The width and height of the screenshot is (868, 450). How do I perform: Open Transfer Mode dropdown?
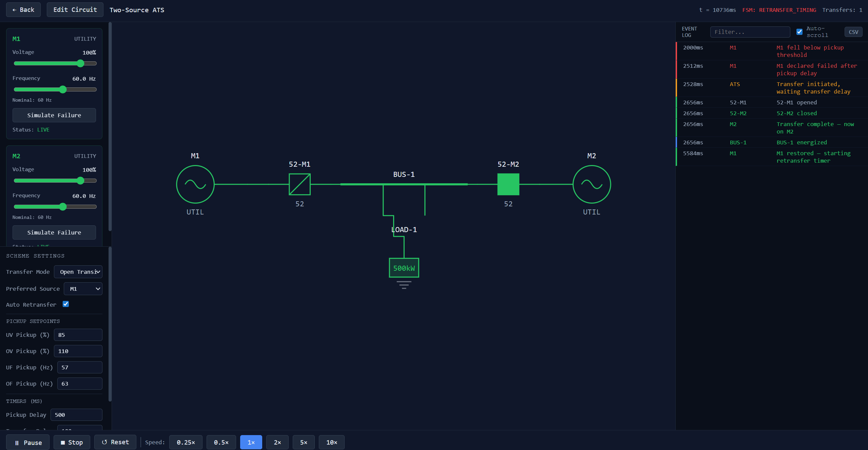[x=78, y=272]
